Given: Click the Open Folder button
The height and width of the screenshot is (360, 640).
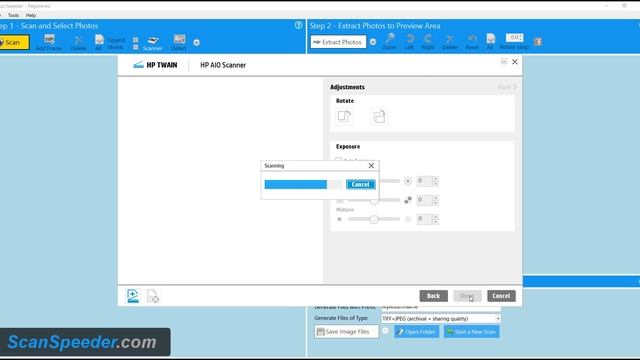Looking at the screenshot, I should click(x=416, y=332).
